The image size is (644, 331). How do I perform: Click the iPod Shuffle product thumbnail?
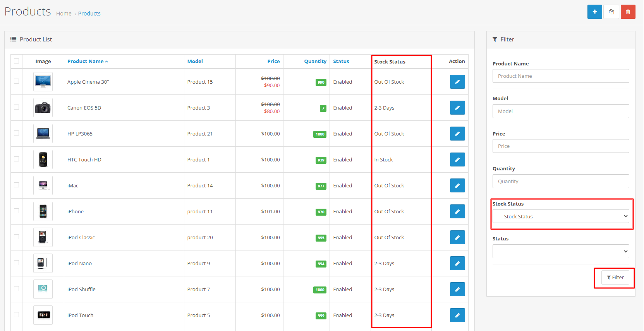click(x=43, y=289)
